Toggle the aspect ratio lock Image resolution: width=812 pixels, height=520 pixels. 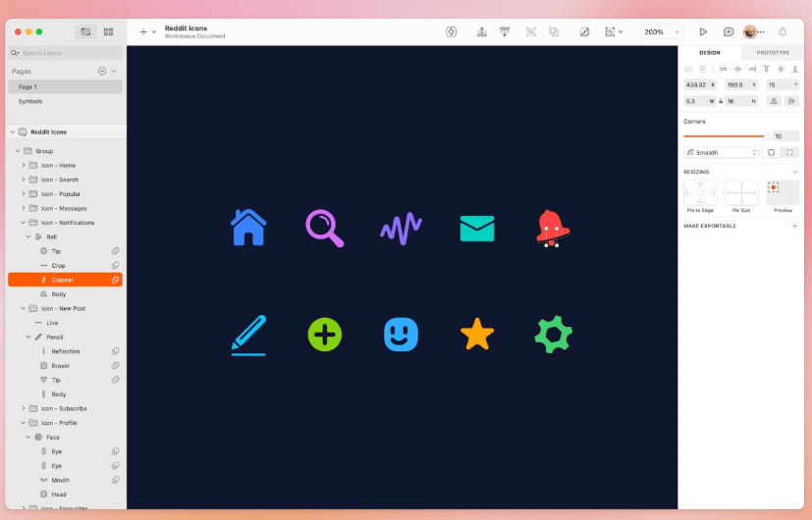(x=721, y=101)
